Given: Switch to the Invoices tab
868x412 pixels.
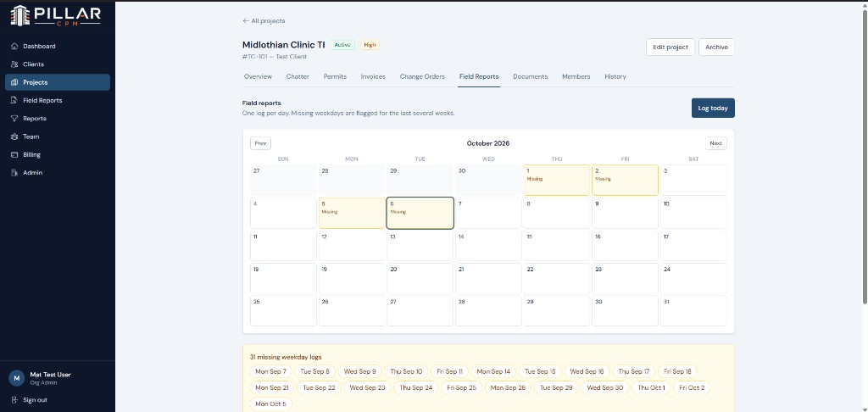Looking at the screenshot, I should [373, 76].
